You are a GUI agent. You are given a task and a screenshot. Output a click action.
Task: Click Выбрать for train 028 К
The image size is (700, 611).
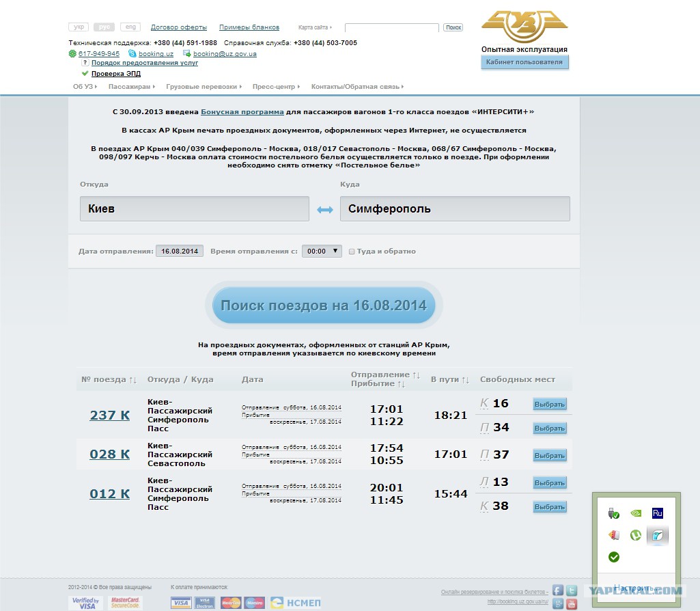tap(550, 456)
